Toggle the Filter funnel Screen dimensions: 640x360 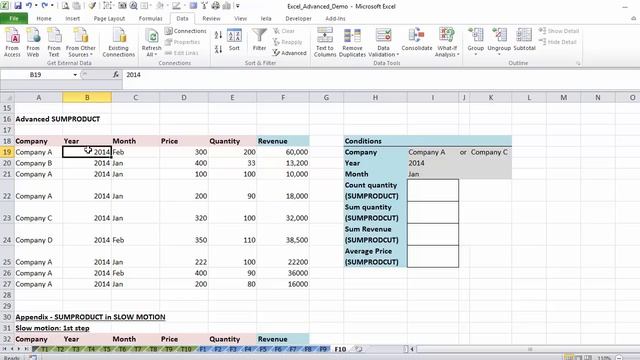(x=259, y=40)
